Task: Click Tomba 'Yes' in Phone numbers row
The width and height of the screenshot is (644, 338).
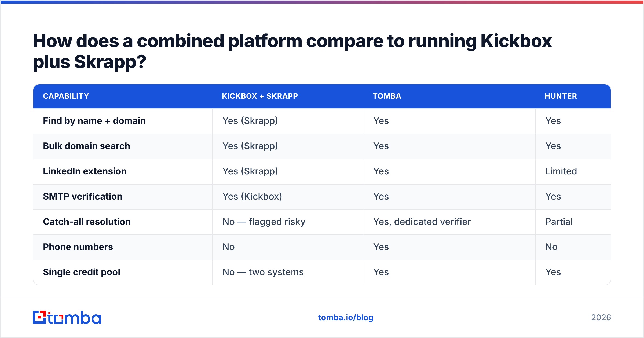Action: [x=381, y=247]
